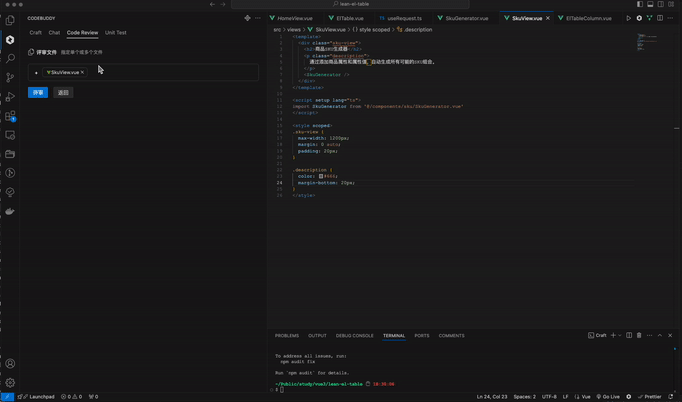Open the HomeView.vue editor tab
This screenshot has height=402, width=682.
click(x=294, y=18)
